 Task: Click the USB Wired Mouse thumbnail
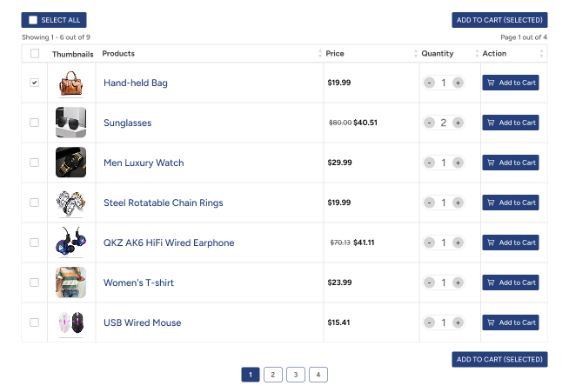70,322
